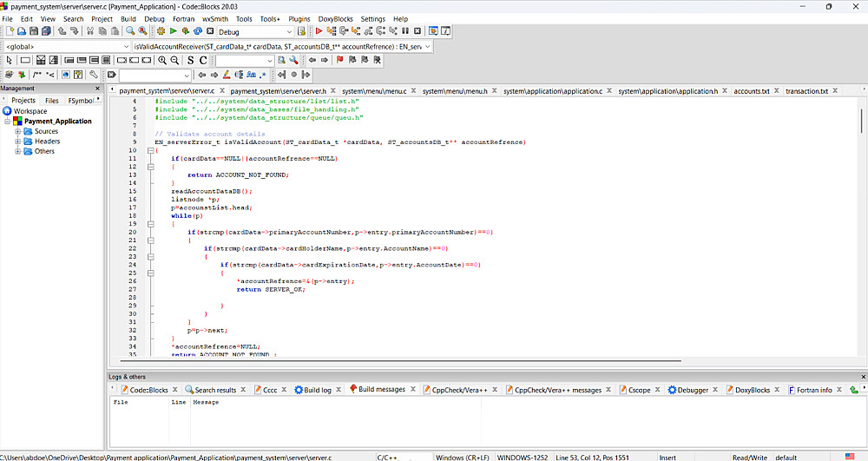Toggle bookmark with the red flag icon
The height and width of the screenshot is (461, 868).
pyautogui.click(x=340, y=60)
